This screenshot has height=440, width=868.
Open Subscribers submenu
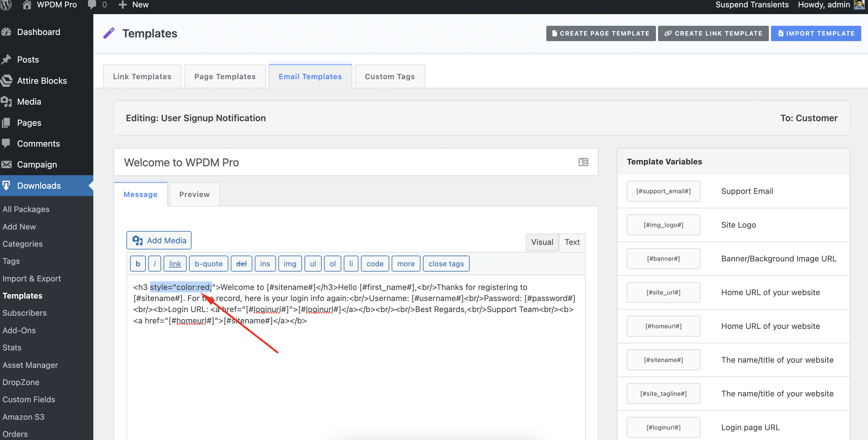click(x=25, y=313)
